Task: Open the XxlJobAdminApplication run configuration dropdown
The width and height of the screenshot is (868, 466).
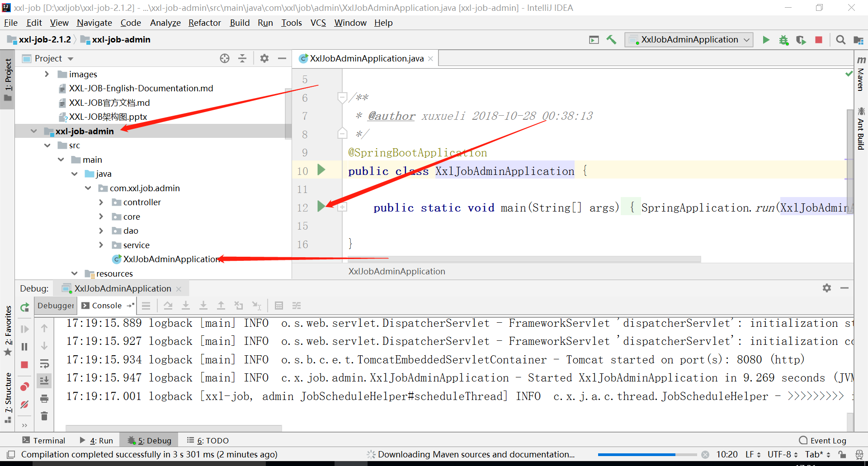Action: pyautogui.click(x=689, y=40)
